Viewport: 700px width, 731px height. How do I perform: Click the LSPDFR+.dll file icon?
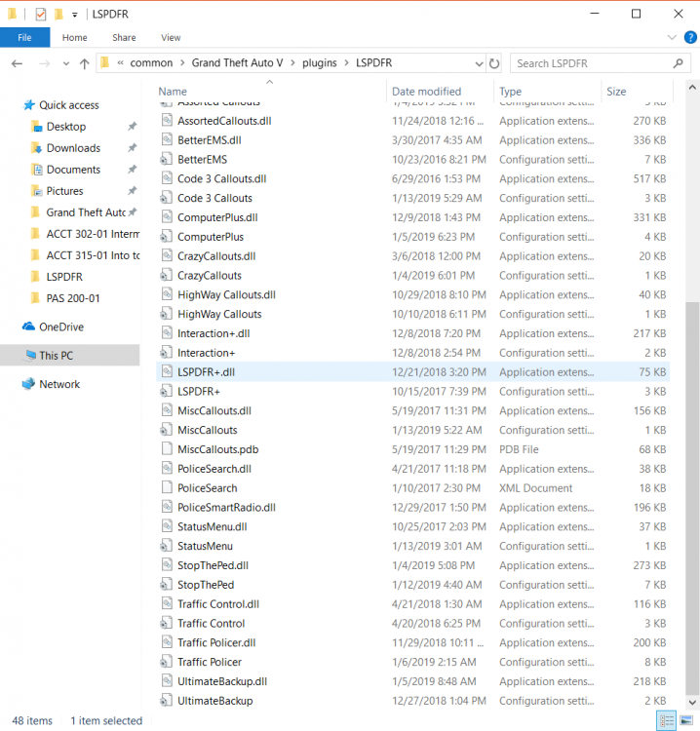click(x=167, y=372)
